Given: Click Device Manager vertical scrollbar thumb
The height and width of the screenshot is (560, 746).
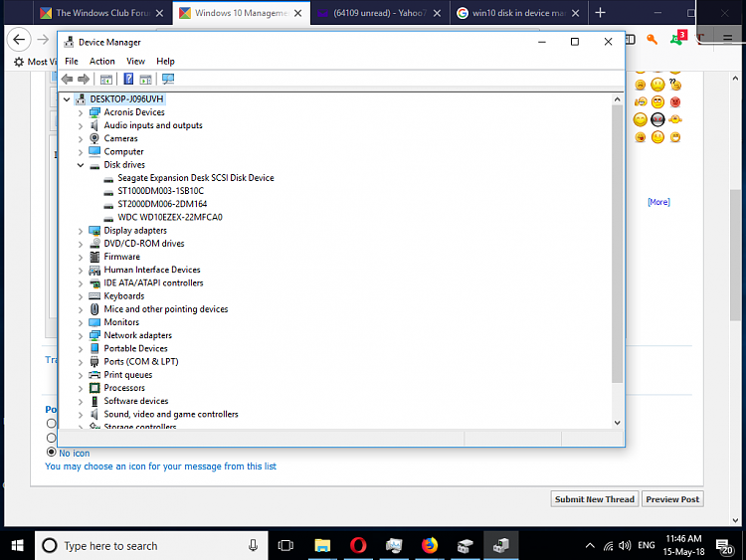Looking at the screenshot, I should pos(617,244).
